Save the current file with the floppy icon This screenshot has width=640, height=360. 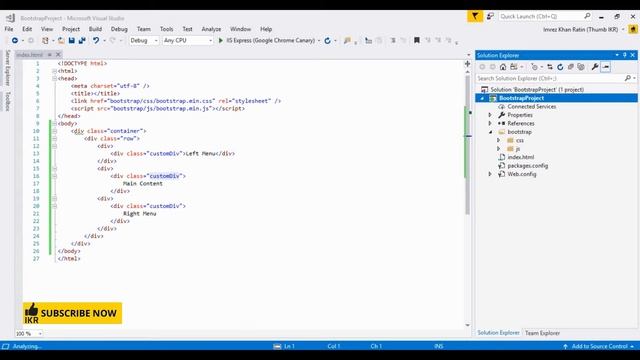click(71, 40)
